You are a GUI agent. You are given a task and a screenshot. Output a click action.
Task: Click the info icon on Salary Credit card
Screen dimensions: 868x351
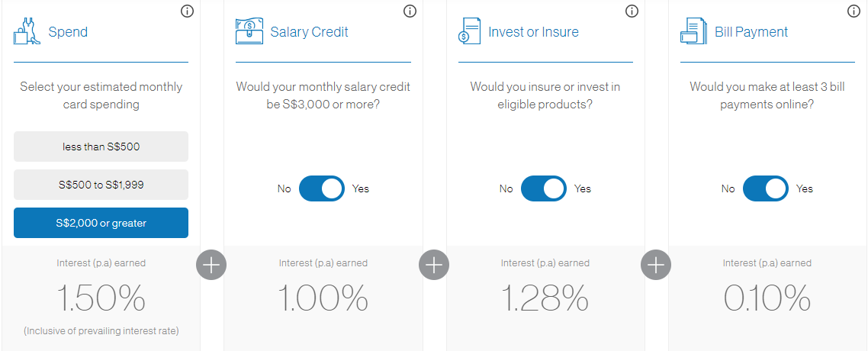(410, 11)
